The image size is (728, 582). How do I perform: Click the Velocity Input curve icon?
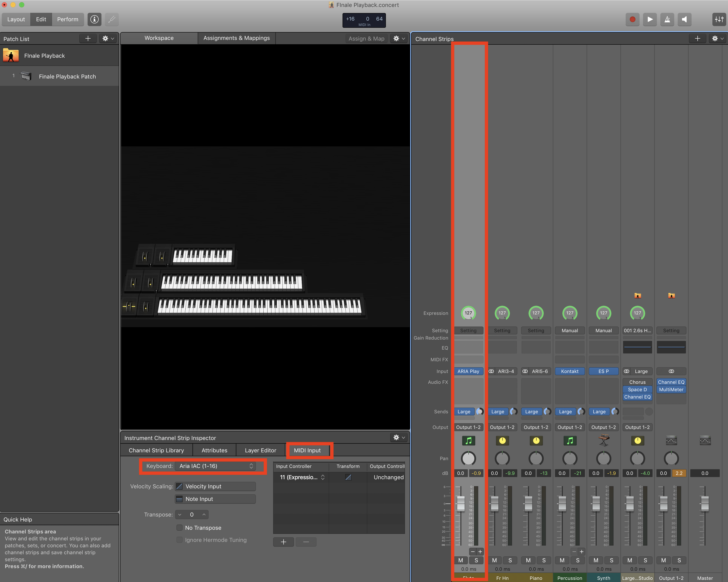(180, 486)
